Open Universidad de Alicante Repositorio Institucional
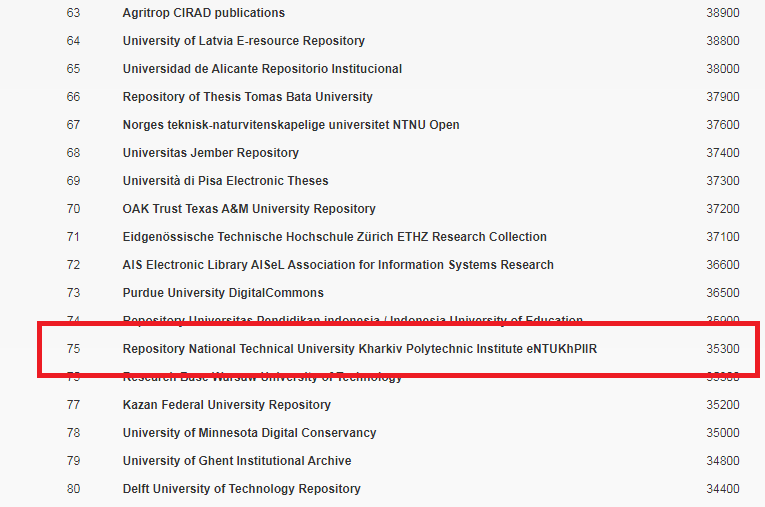This screenshot has height=507, width=765. point(262,69)
